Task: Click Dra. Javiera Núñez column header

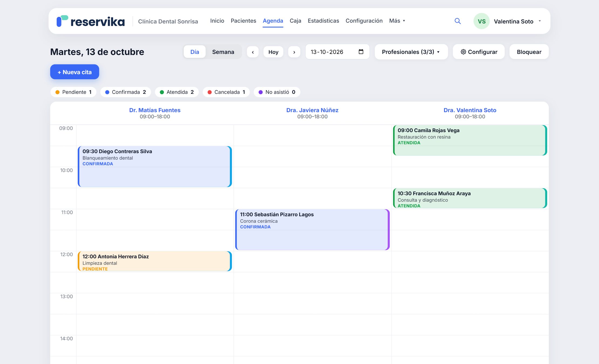Action: (x=312, y=110)
